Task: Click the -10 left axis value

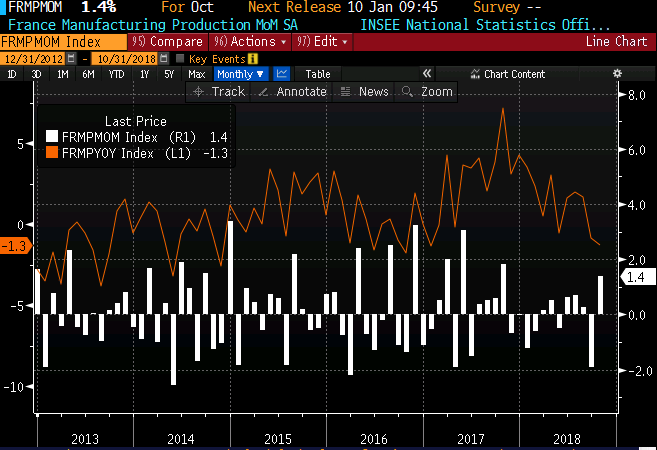Action: pos(13,386)
